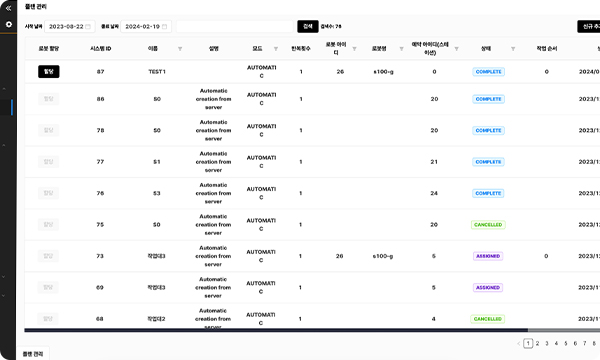Viewport: 600px width, 360px height.
Task: Click ASSIGNED status badge in row 73
Action: click(x=488, y=256)
